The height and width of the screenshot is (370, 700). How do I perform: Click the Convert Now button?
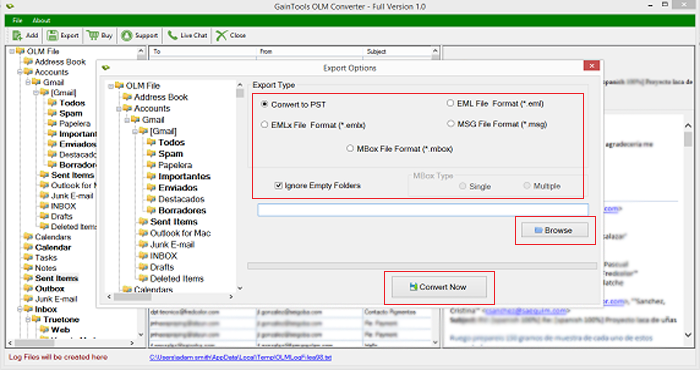(439, 287)
